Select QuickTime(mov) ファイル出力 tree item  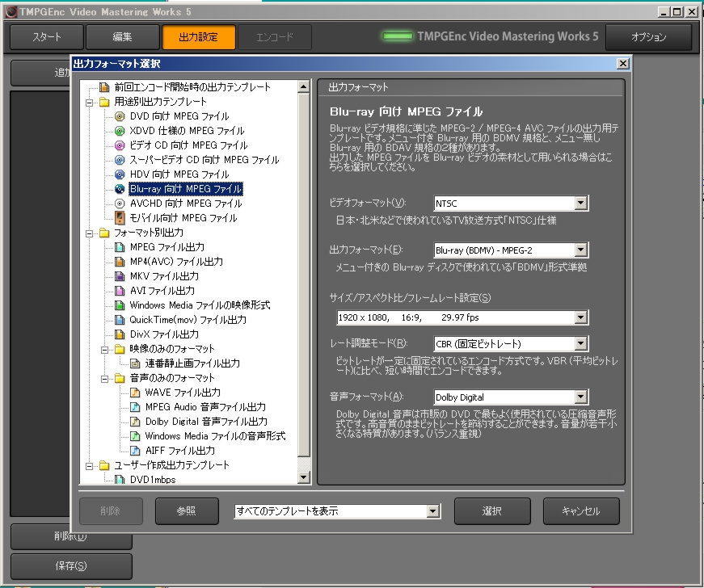188,320
